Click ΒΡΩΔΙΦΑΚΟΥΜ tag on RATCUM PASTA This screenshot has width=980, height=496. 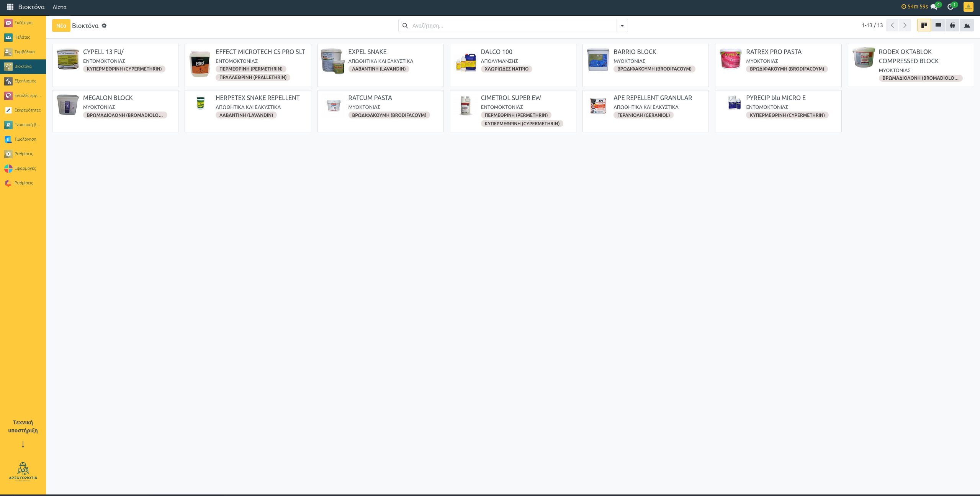click(x=389, y=115)
